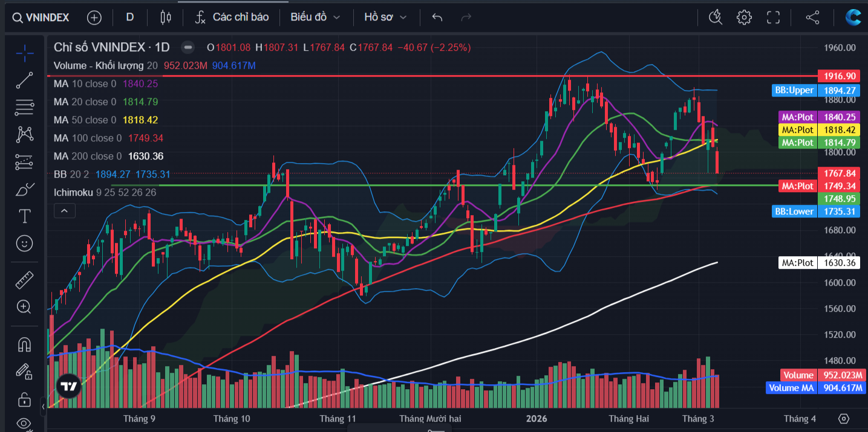Select the crosshair cursor tool
The width and height of the screenshot is (868, 432).
tap(24, 54)
